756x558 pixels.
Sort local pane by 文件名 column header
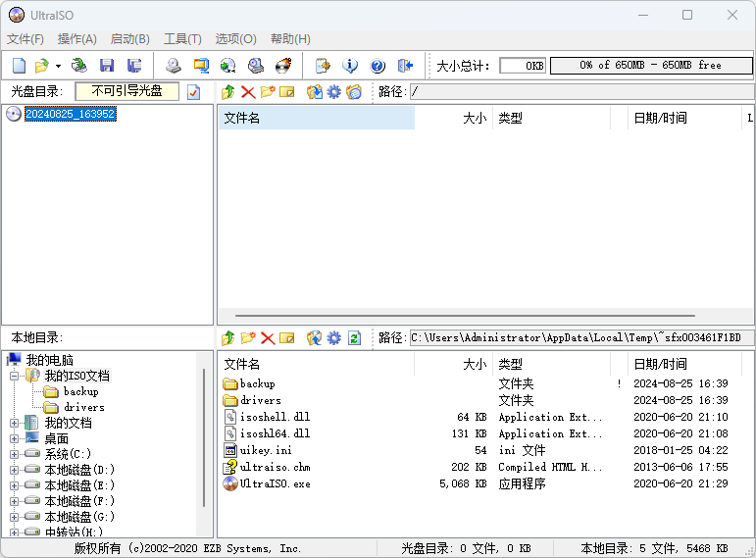[x=317, y=364]
